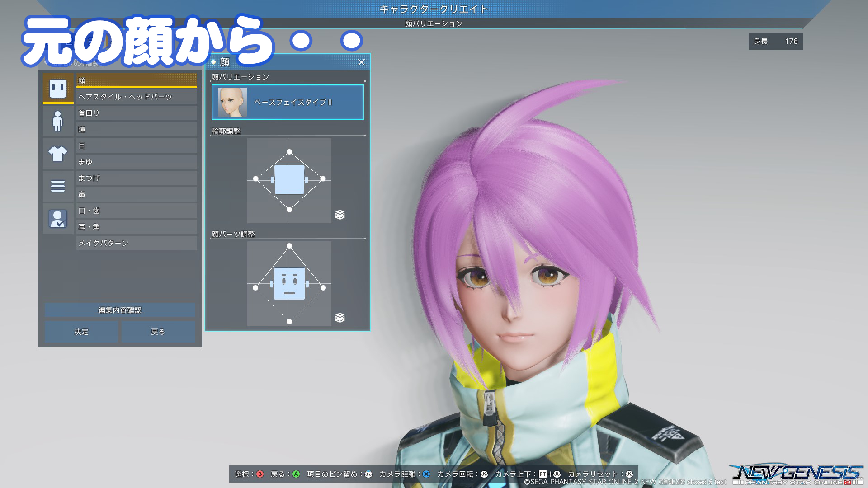Select ベースフェイスタイプII face variation

click(288, 102)
